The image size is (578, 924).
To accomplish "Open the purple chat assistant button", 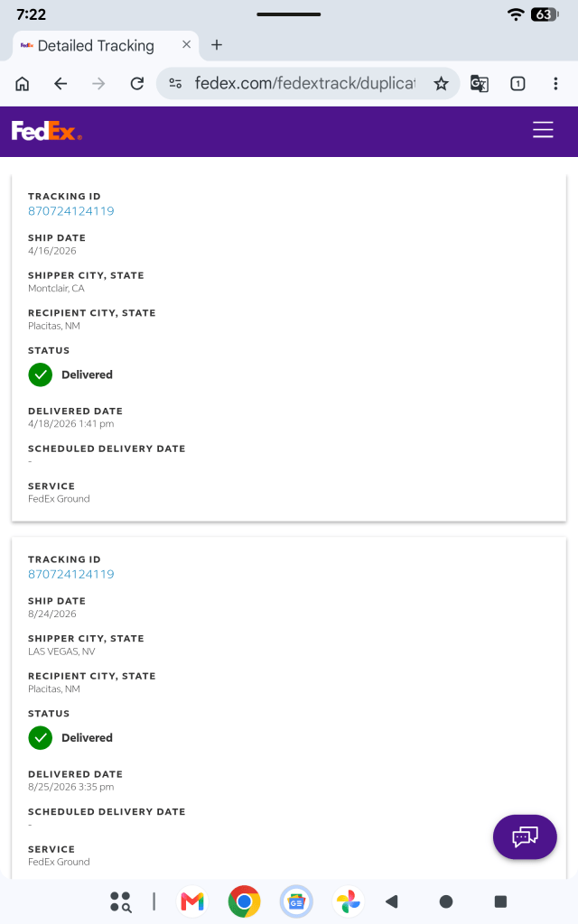I will click(x=525, y=836).
